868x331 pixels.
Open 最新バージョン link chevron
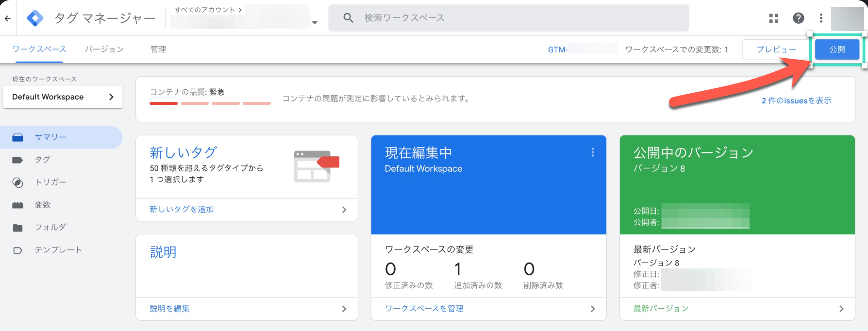click(841, 309)
